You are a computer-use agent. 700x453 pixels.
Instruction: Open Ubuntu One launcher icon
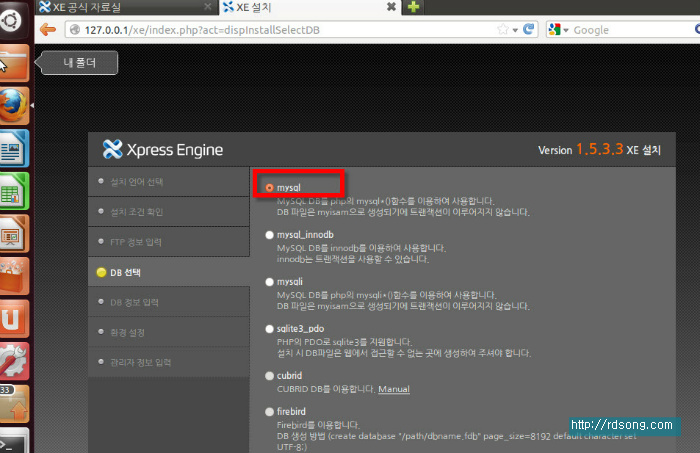click(14, 319)
